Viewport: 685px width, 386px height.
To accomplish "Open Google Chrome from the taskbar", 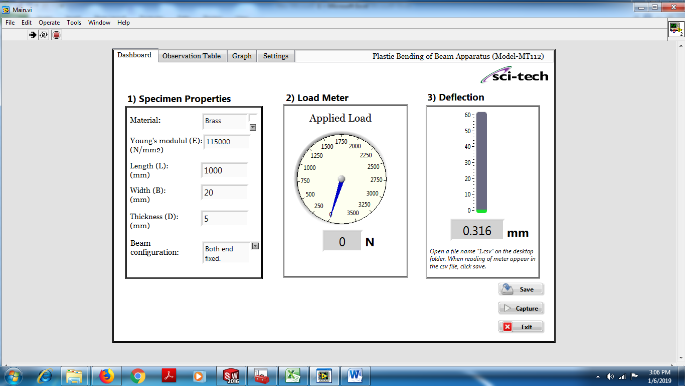I will [x=138, y=376].
